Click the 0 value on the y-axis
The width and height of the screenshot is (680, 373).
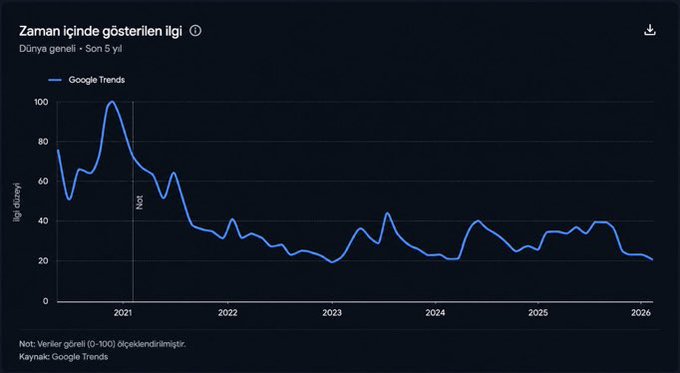point(46,301)
